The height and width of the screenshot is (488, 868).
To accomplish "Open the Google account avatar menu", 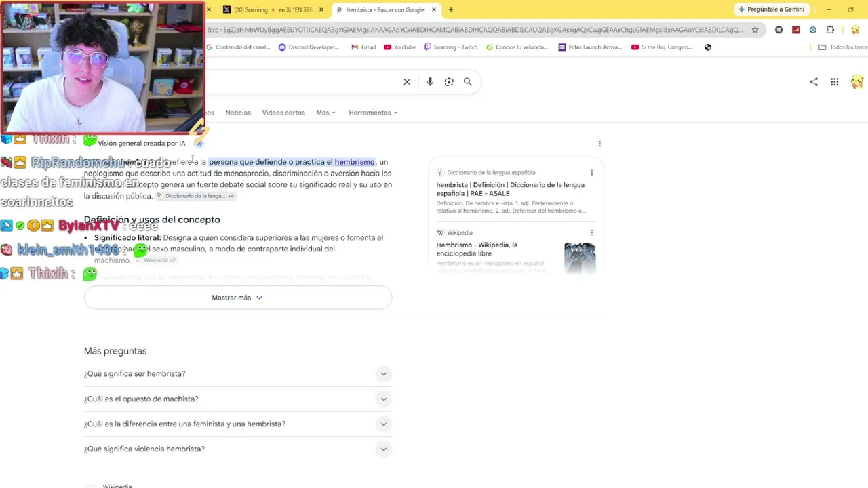I will pos(857,82).
